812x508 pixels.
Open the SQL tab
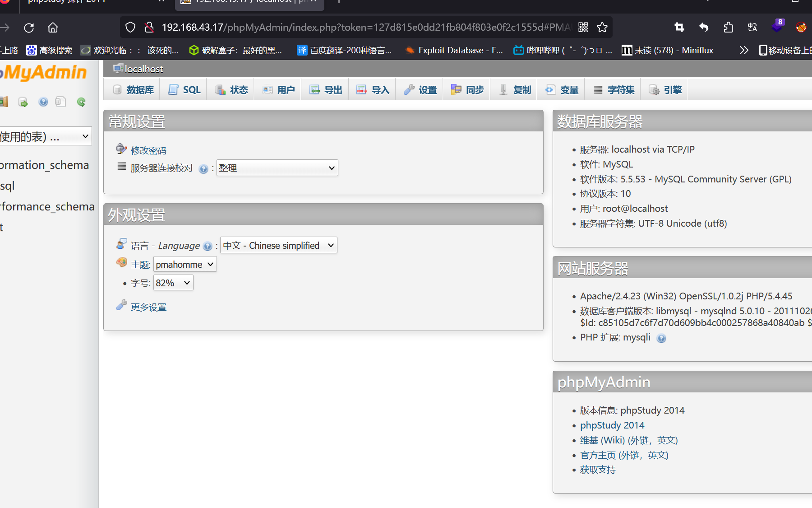[x=185, y=90]
